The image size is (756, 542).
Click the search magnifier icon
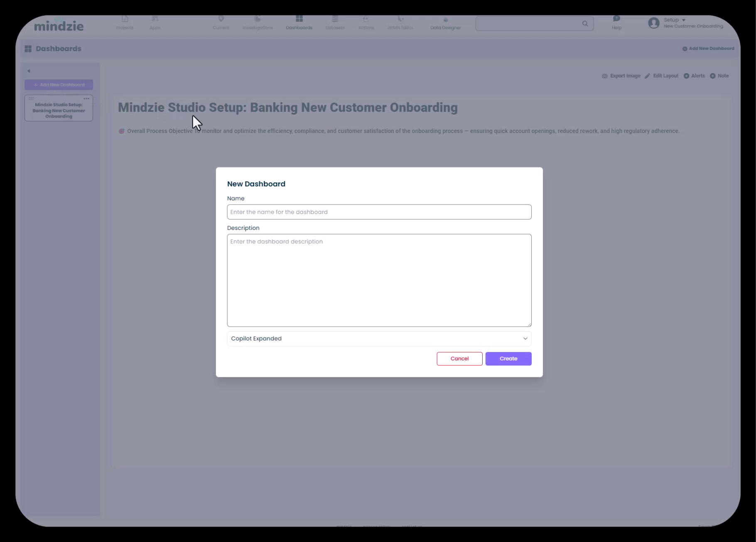coord(585,24)
